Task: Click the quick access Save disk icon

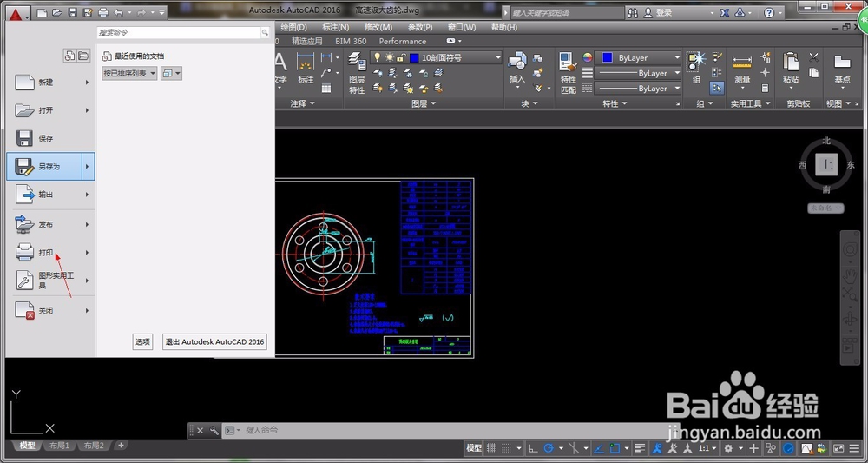Action: click(73, 12)
